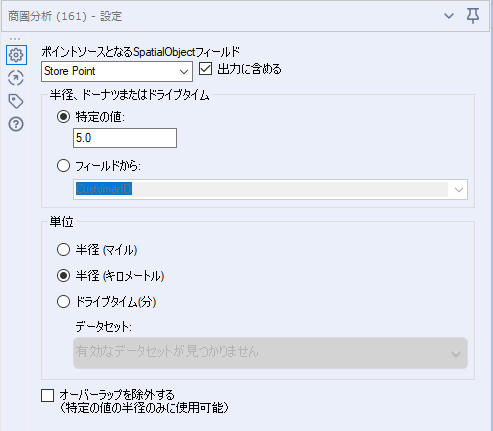The image size is (493, 431).
Task: Open the annotation tag icon tab
Action: (16, 101)
